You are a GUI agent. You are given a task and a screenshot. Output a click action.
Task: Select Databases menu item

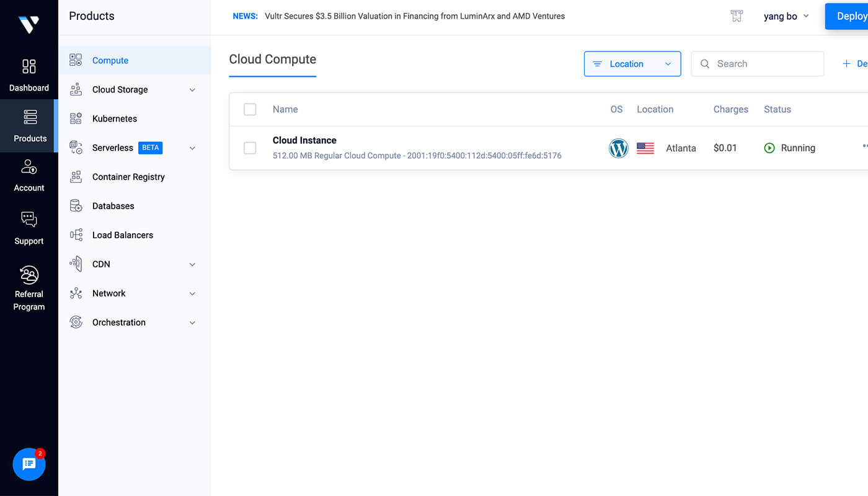tap(135, 206)
